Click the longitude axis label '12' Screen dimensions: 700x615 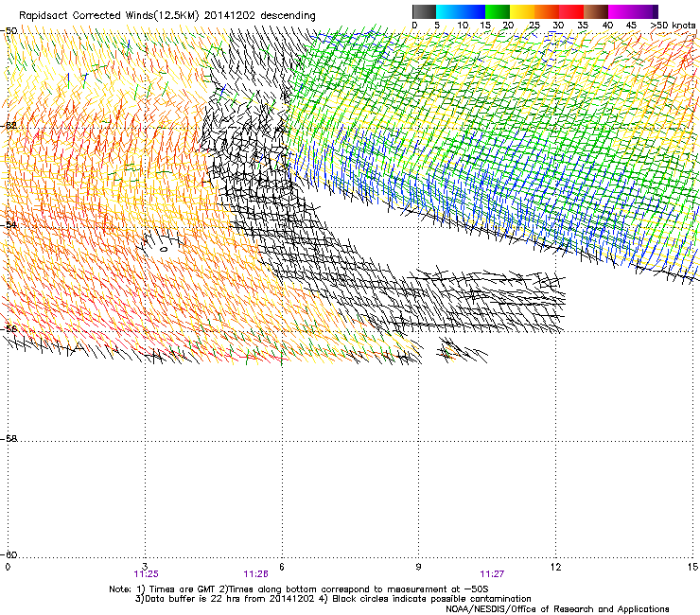click(555, 567)
